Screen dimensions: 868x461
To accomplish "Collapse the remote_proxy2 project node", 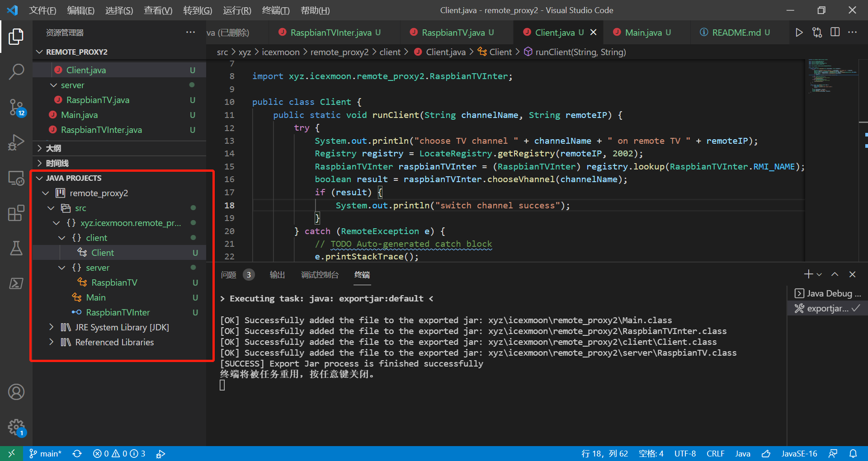I will (x=45, y=193).
